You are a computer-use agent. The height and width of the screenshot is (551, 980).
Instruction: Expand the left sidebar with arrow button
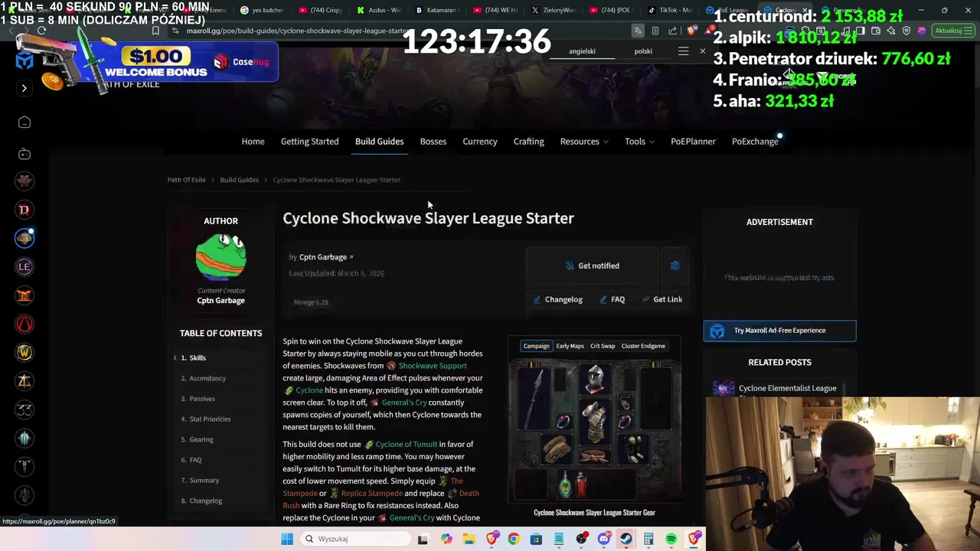(24, 88)
